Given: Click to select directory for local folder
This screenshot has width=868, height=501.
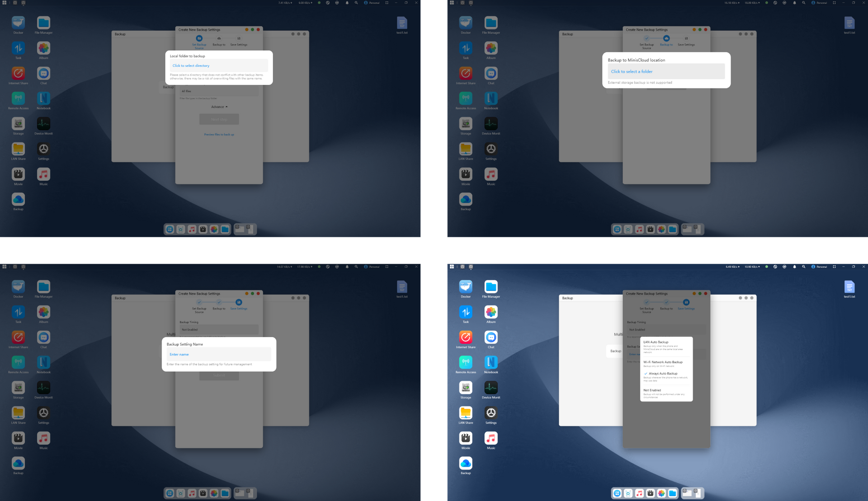Looking at the screenshot, I should 191,66.
